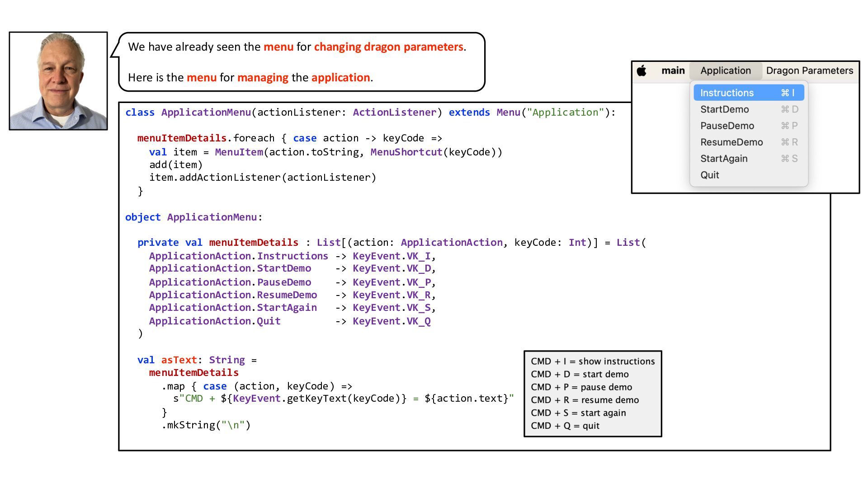Open the Dragon Parameters menu

[809, 71]
